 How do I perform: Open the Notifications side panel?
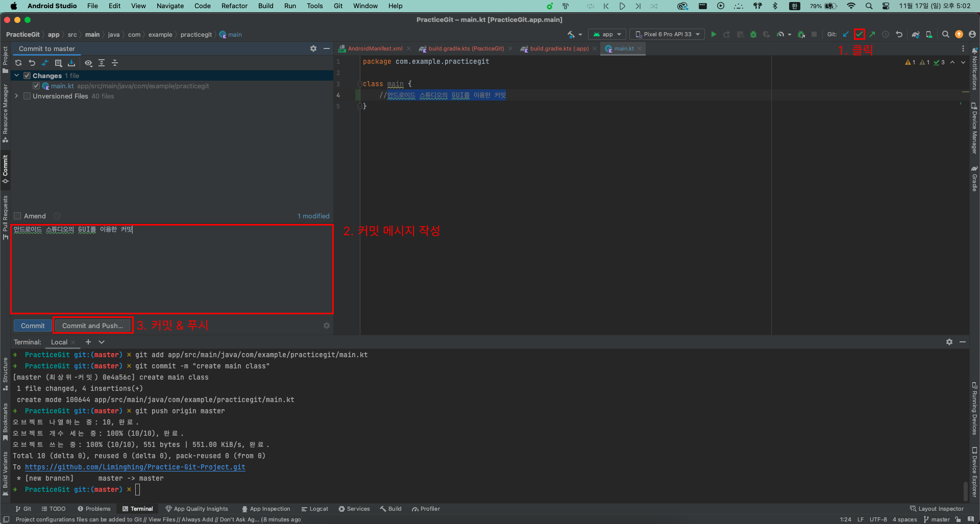(x=974, y=69)
